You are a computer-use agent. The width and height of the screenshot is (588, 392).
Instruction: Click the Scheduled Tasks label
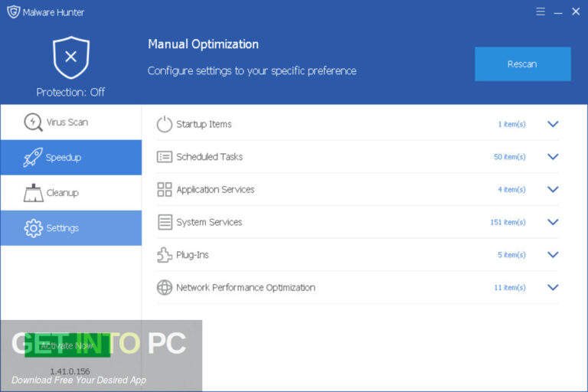[209, 157]
